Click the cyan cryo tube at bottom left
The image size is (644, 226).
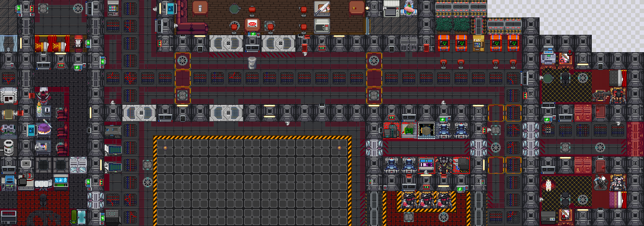(x=82, y=217)
